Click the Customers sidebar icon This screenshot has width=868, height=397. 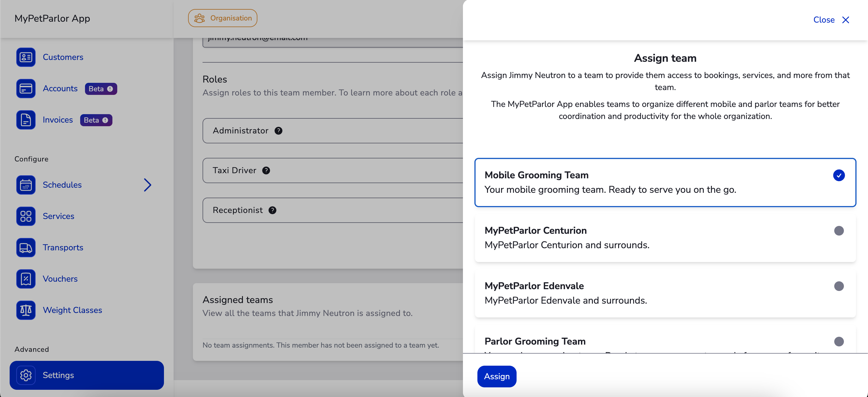pos(26,57)
